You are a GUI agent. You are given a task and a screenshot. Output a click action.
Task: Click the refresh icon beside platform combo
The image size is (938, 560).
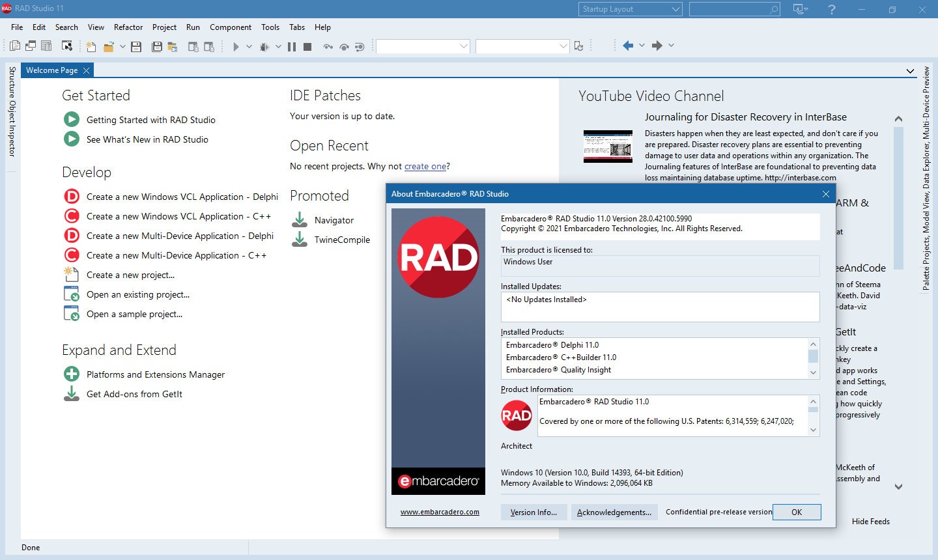[x=578, y=46]
